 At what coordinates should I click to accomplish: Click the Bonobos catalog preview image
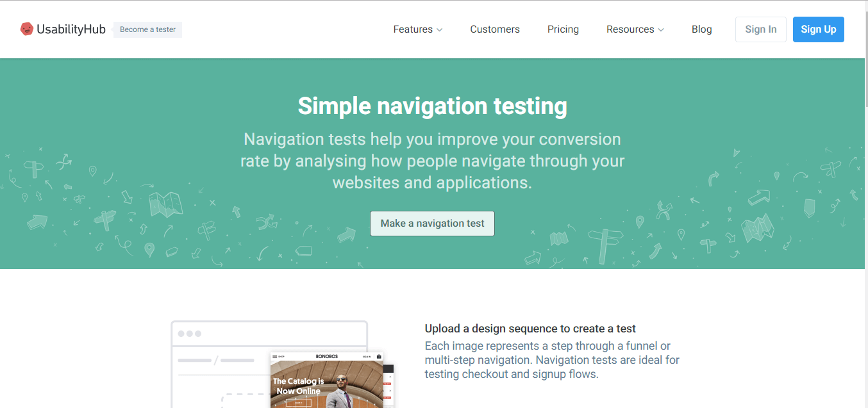(x=327, y=384)
